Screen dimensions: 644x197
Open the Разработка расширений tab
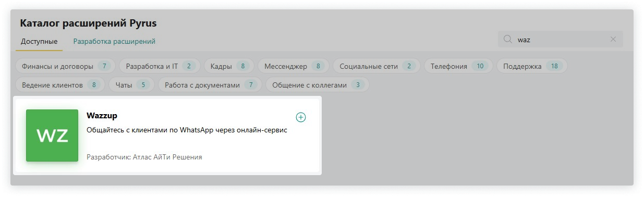114,41
